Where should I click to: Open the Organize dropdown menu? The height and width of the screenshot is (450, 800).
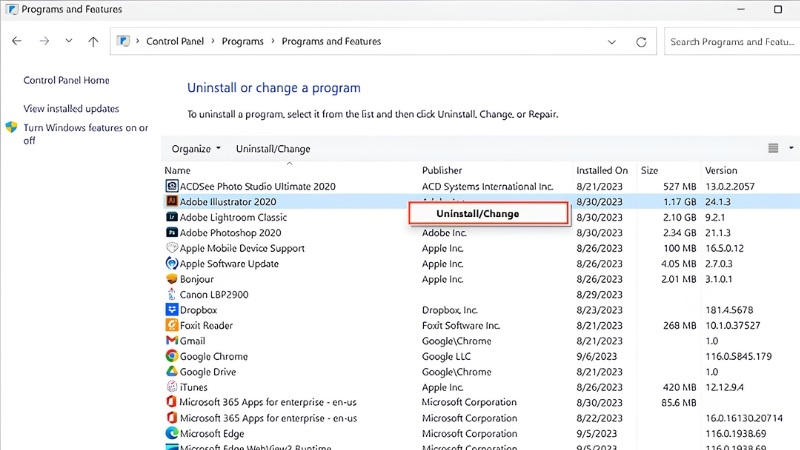(196, 148)
